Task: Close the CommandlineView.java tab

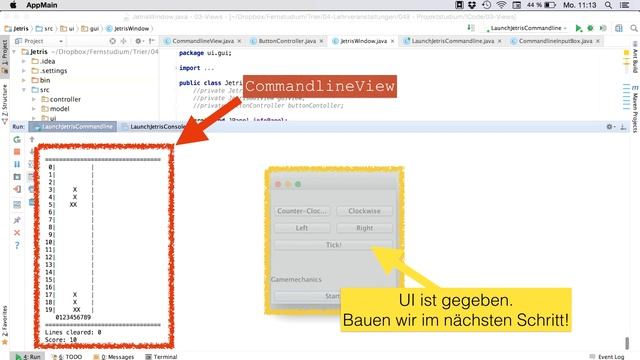Action: point(239,41)
